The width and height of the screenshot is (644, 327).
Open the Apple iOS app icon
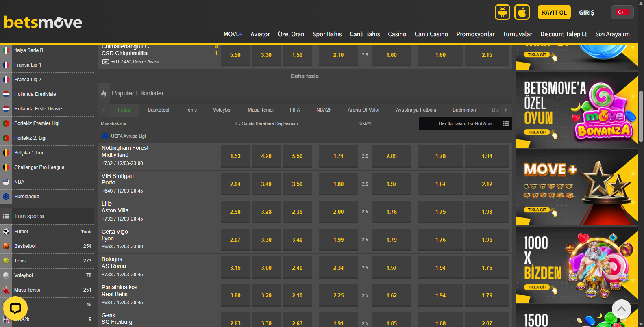[522, 12]
